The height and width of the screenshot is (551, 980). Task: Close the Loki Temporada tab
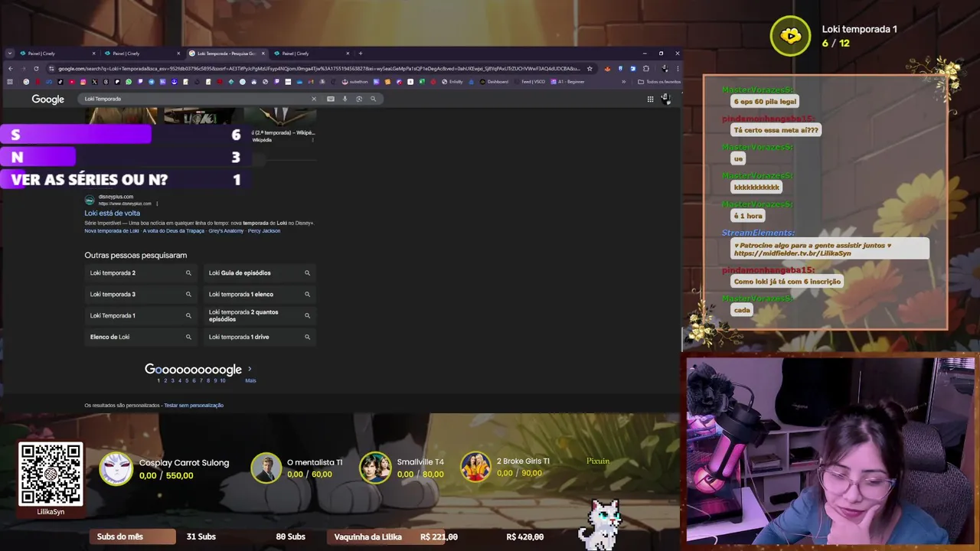[x=263, y=54]
